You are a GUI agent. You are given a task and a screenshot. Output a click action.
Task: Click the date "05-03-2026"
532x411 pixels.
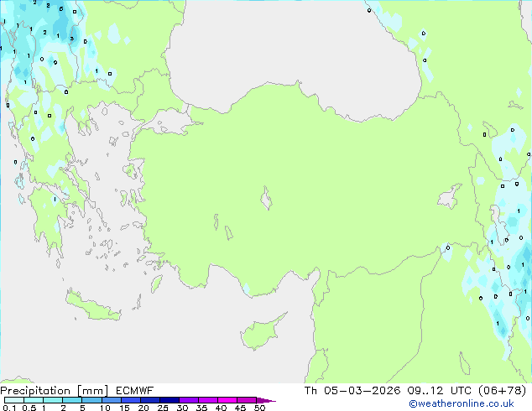tap(362, 391)
